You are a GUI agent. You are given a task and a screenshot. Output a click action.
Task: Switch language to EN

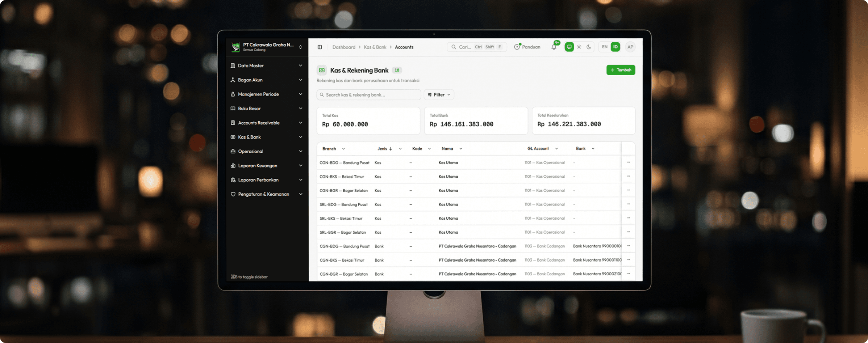pyautogui.click(x=605, y=47)
